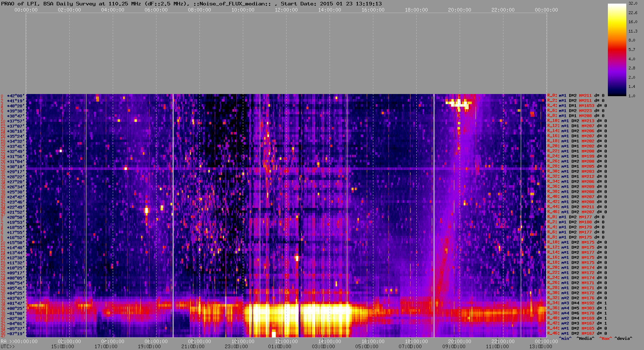Click the 07:00:00 UTC axis label
644x350 pixels.
click(410, 346)
